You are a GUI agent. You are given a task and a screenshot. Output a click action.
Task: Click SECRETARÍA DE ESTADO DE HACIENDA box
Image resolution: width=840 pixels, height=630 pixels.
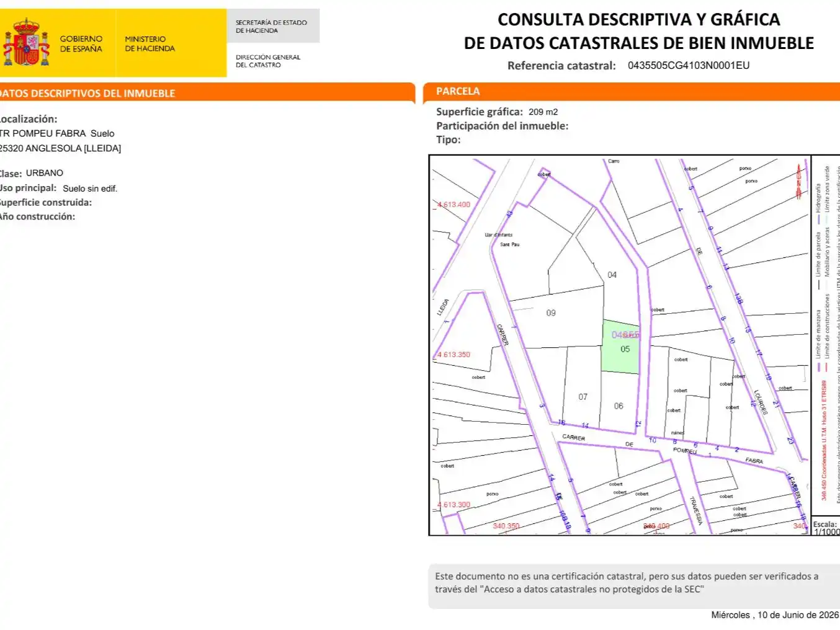click(x=273, y=26)
